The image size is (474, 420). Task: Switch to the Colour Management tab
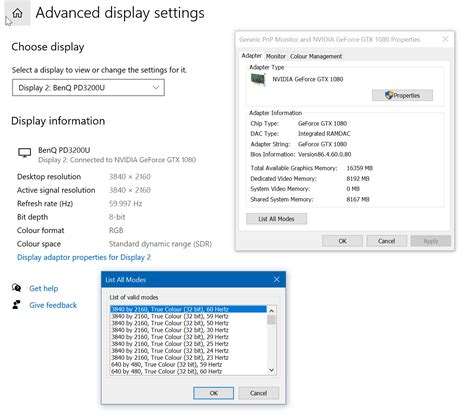(x=316, y=56)
